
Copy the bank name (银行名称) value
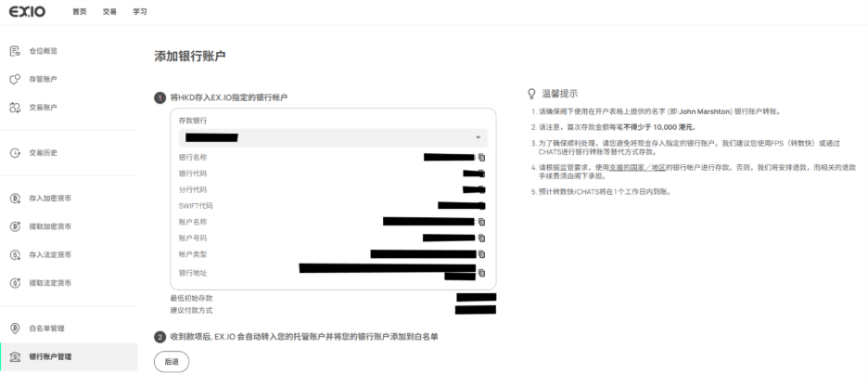pos(481,158)
